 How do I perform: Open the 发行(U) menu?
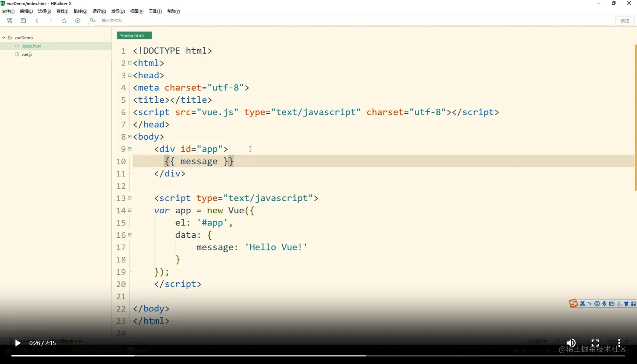[118, 11]
